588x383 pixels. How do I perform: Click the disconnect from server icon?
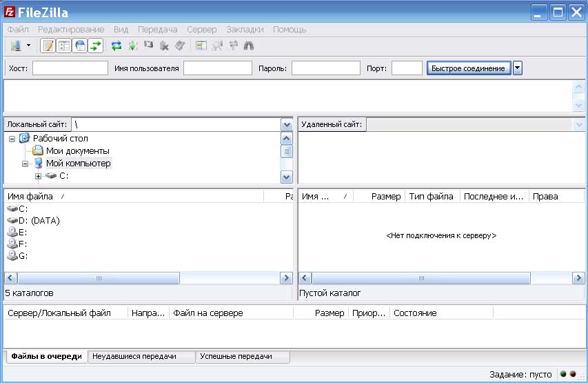164,46
